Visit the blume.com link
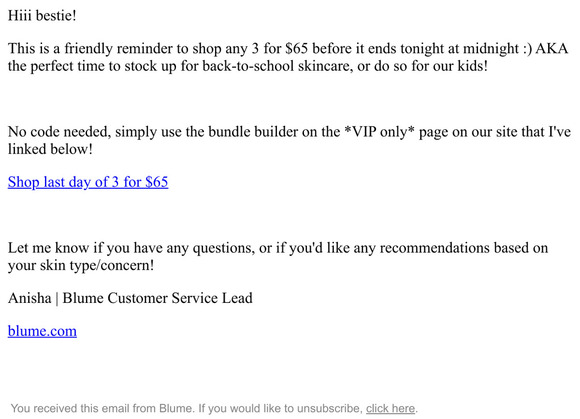580x419 pixels. point(42,331)
